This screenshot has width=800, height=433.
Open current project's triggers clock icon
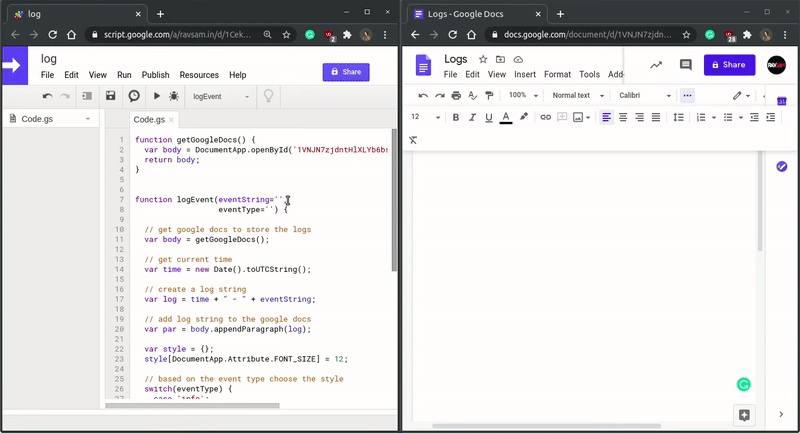pos(134,96)
